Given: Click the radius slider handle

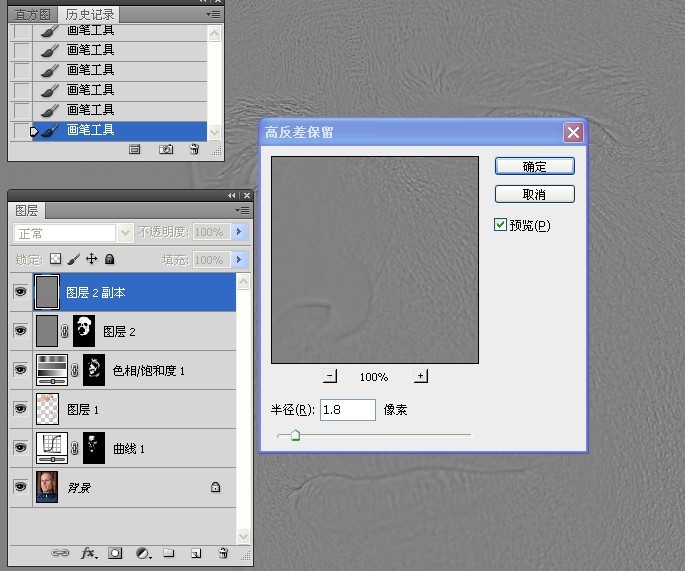Looking at the screenshot, I should pyautogui.click(x=295, y=435).
